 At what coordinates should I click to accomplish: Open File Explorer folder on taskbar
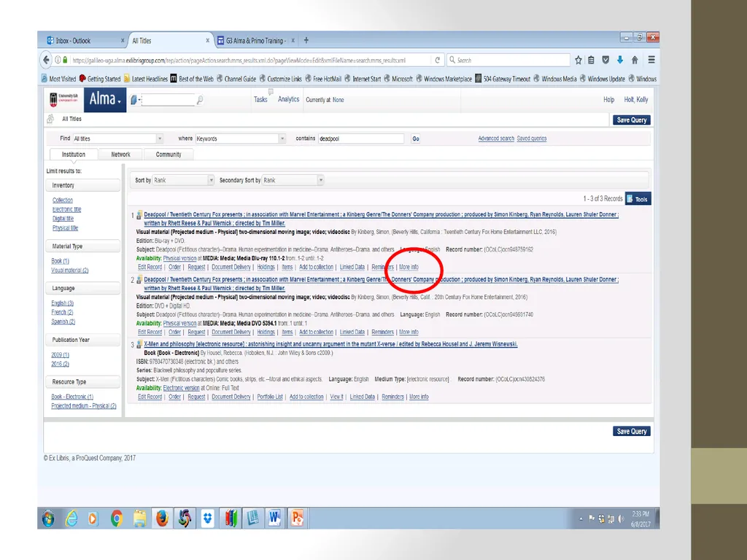tap(139, 518)
